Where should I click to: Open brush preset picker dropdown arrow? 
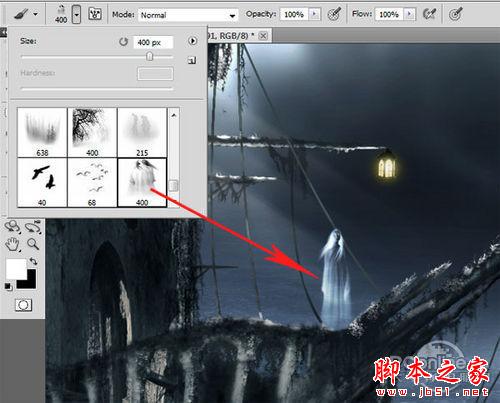pyautogui.click(x=77, y=14)
